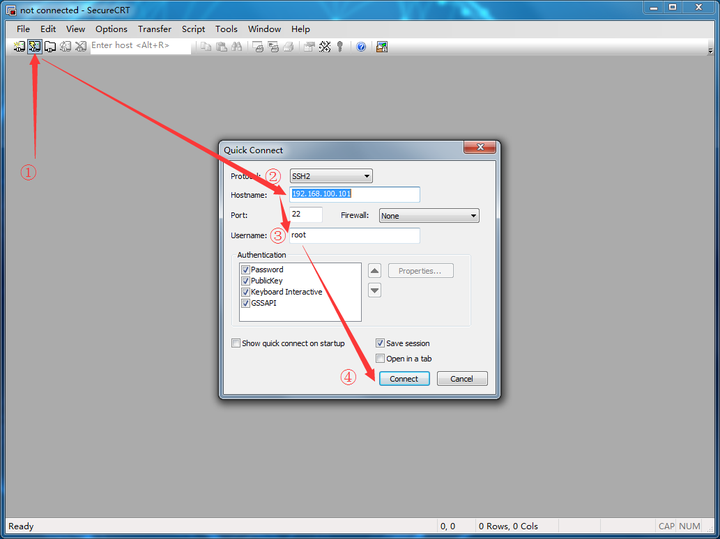Open the Tools menu
This screenshot has width=720, height=539.
tap(226, 29)
